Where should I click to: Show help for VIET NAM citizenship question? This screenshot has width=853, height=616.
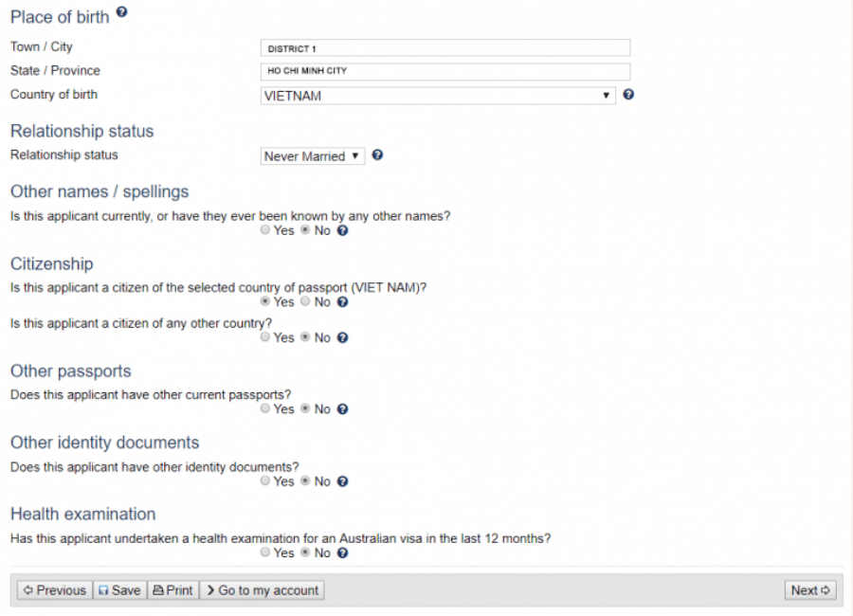pyautogui.click(x=343, y=302)
